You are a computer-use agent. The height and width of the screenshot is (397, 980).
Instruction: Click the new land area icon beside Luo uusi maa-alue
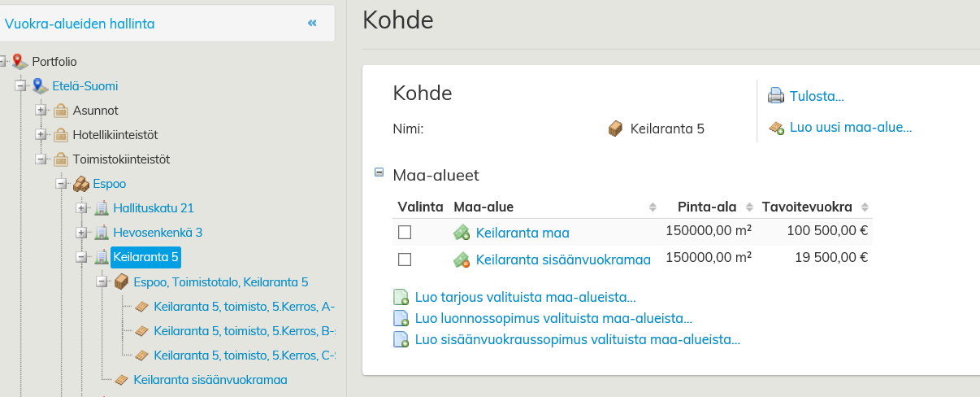[776, 128]
